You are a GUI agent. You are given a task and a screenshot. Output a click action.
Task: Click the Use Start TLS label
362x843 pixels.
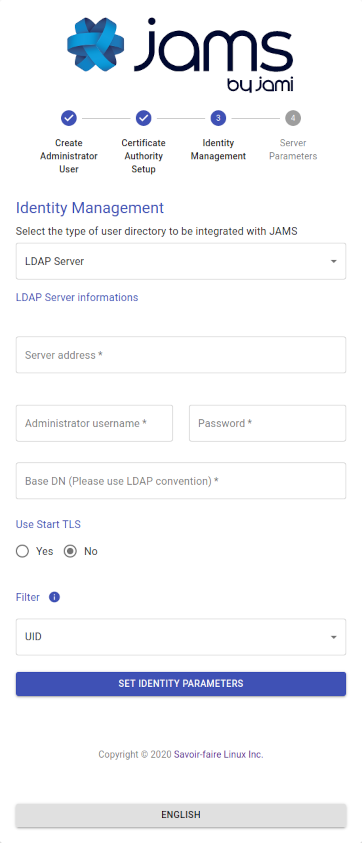point(48,524)
